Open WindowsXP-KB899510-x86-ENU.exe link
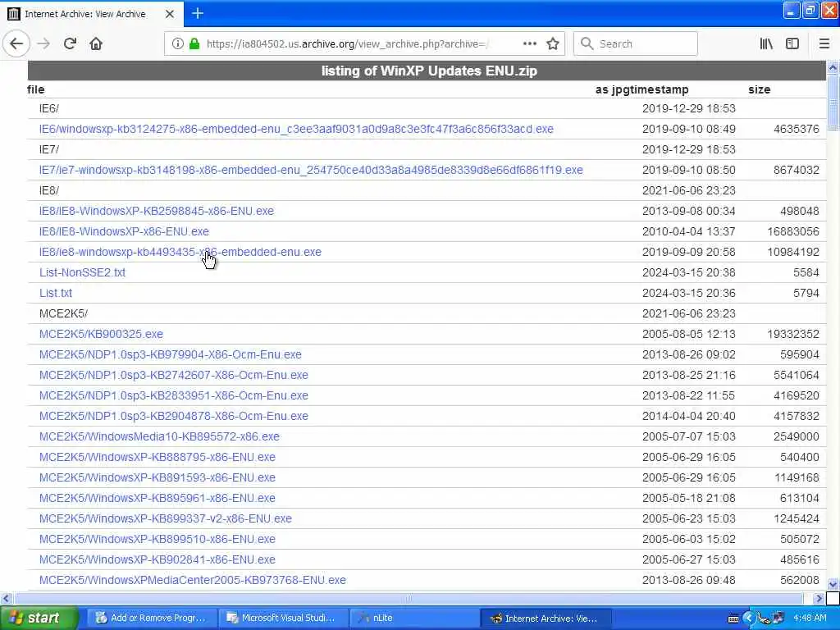This screenshot has height=630, width=840. 157,539
